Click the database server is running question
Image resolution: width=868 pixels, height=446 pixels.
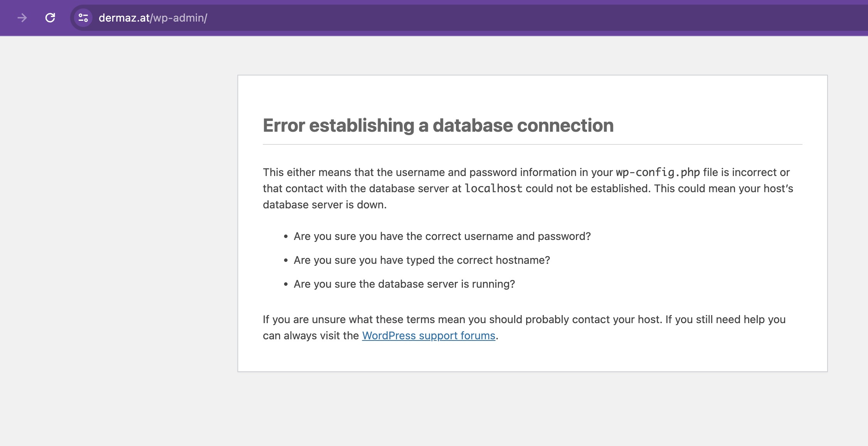[x=404, y=284]
